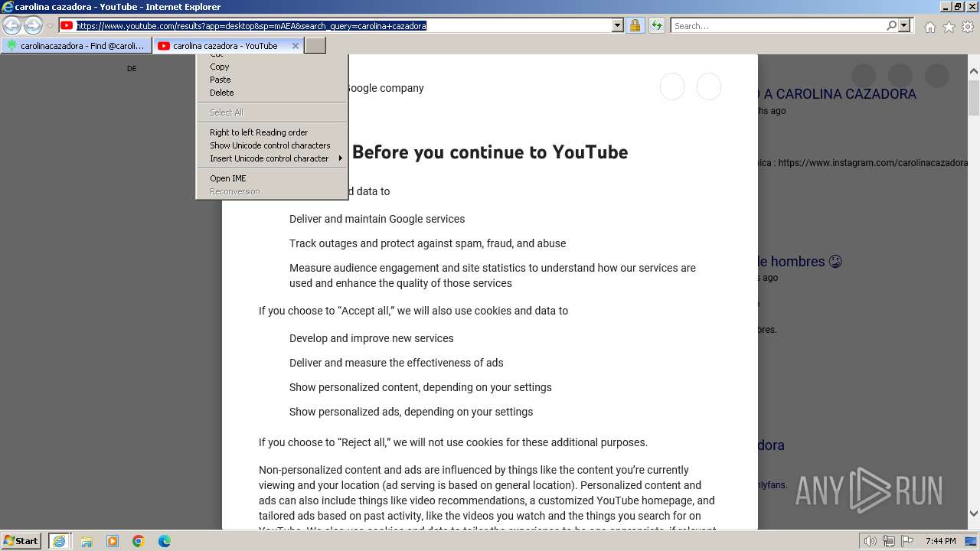
Task: Refresh the page with the green arrows
Action: tap(656, 26)
